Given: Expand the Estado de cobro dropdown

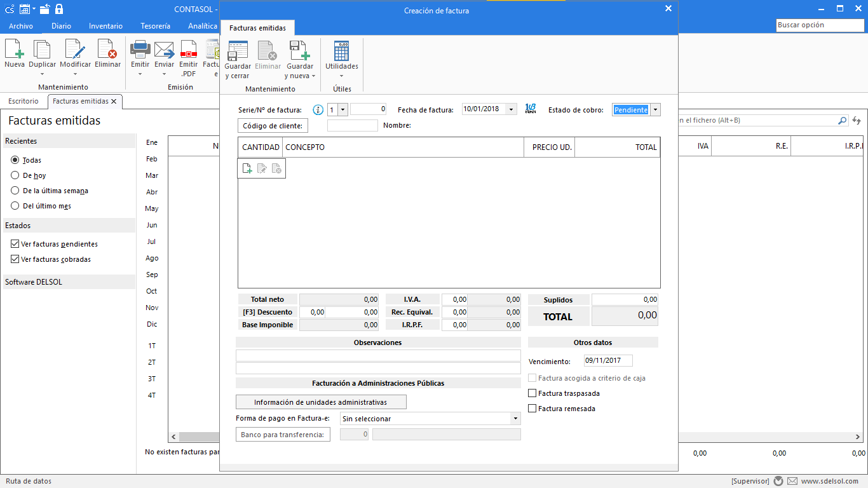Looking at the screenshot, I should (x=655, y=110).
